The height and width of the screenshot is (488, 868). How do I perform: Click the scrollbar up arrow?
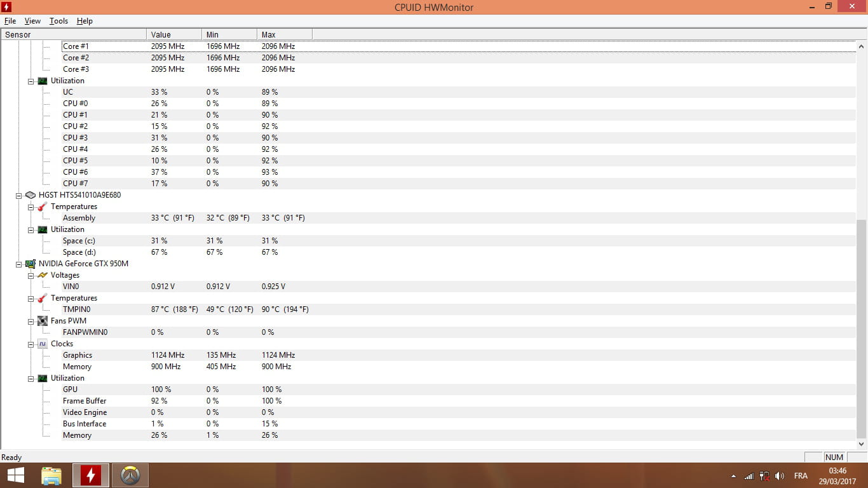coord(862,46)
